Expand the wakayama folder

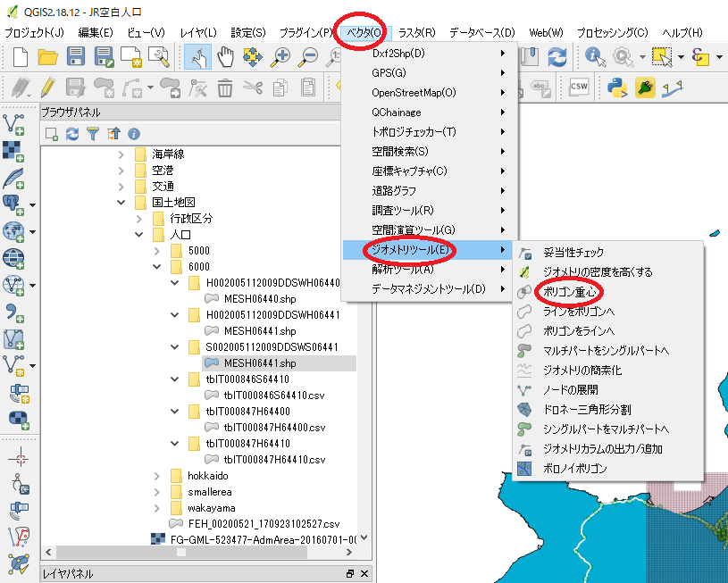[157, 508]
